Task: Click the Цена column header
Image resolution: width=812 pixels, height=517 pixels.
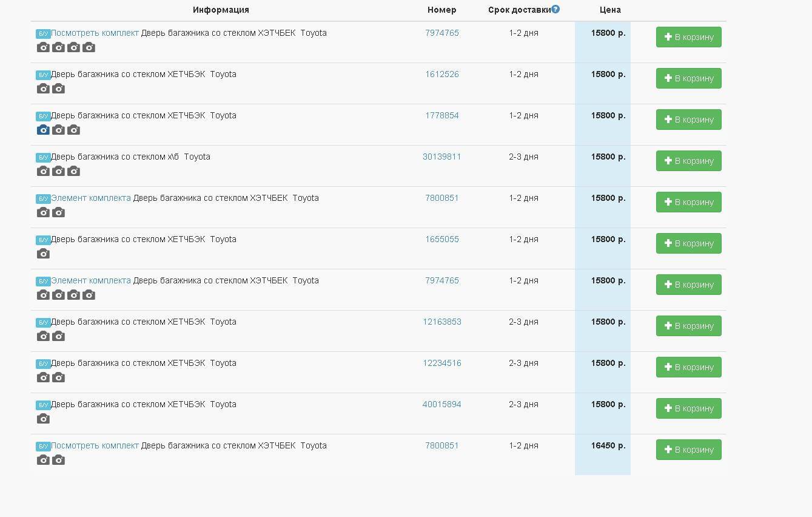Action: [x=610, y=10]
